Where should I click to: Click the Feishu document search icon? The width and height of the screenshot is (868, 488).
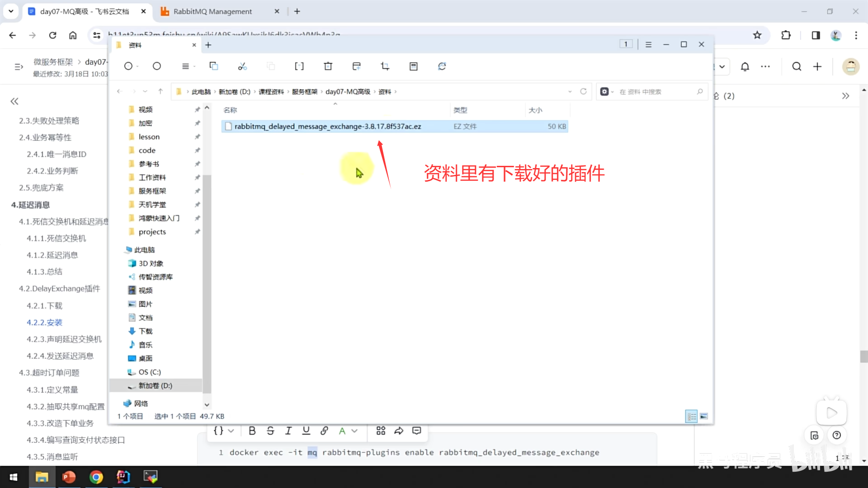[796, 67]
